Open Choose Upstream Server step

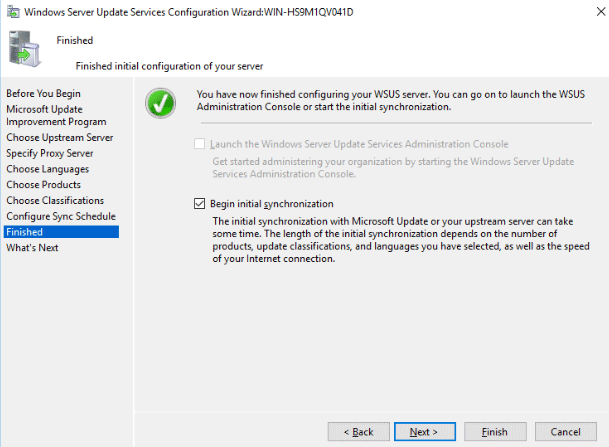(60, 137)
